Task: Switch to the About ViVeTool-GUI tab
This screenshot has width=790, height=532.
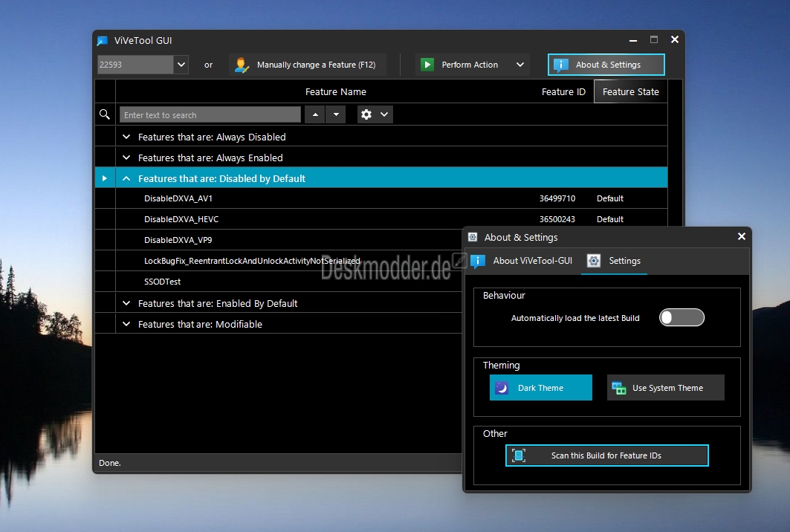Action: [522, 261]
